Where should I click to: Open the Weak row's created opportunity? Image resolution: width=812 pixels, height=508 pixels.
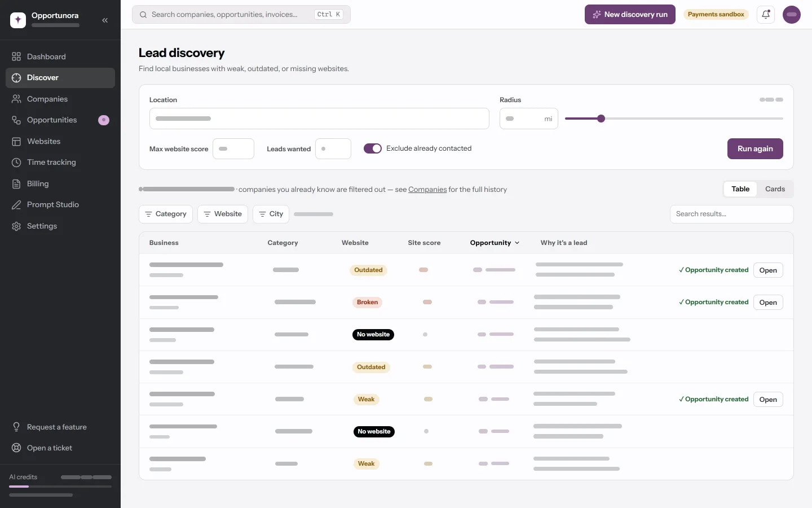pyautogui.click(x=768, y=400)
